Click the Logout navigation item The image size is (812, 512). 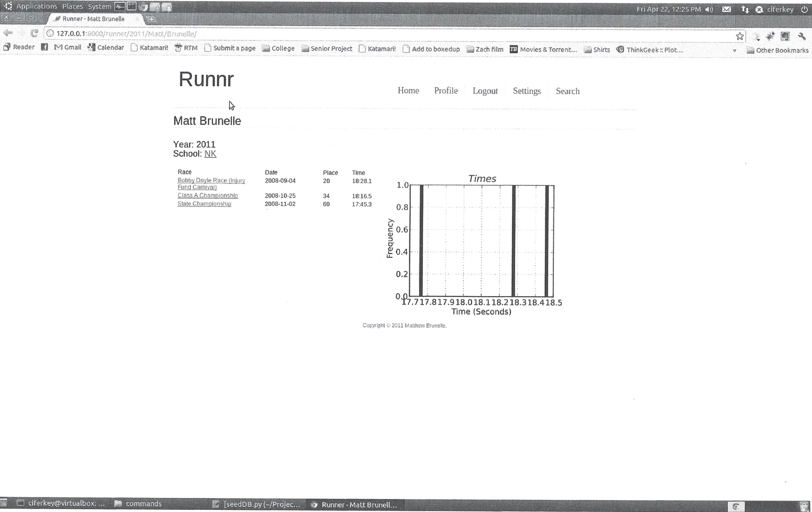pos(485,91)
